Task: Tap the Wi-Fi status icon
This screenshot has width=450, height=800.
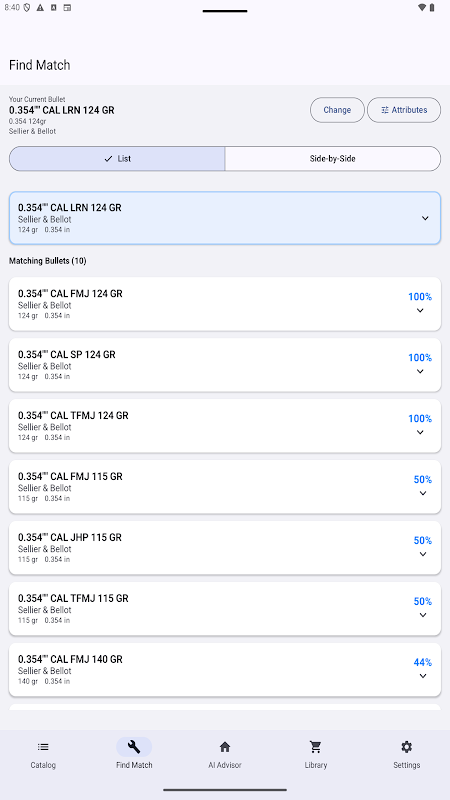Action: (421, 8)
